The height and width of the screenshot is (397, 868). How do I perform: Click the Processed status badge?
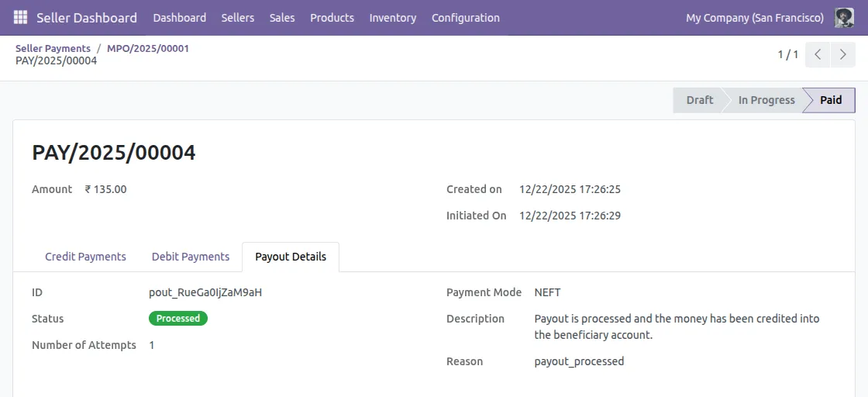[178, 319]
